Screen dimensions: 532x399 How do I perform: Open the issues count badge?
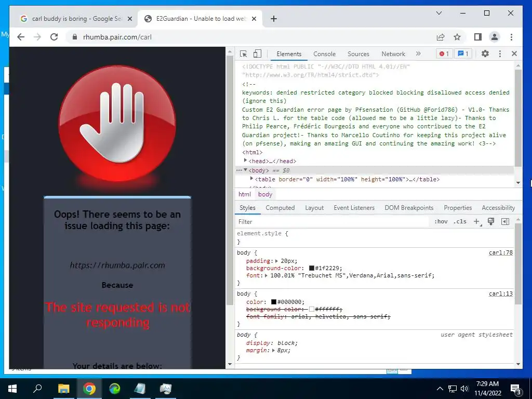click(x=463, y=54)
